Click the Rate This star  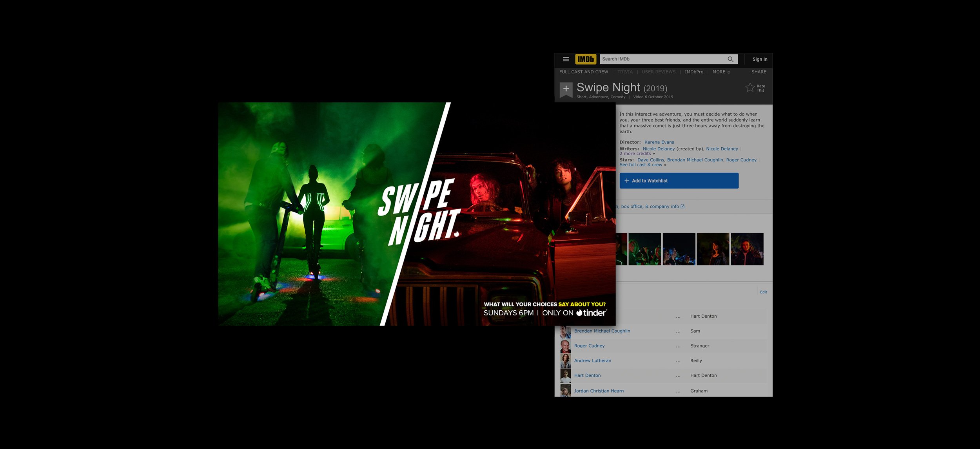750,88
